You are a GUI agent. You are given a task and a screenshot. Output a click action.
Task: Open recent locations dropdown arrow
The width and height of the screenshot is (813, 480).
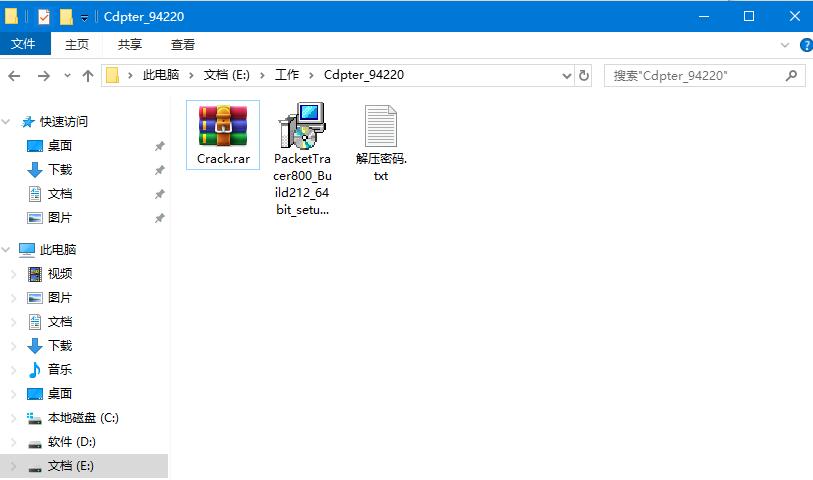point(67,76)
